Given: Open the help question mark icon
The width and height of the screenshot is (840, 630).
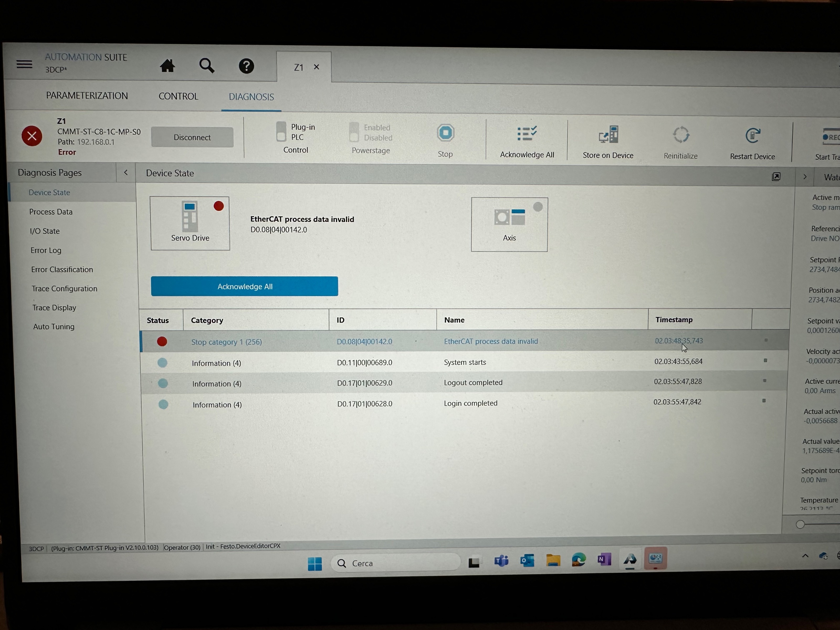Looking at the screenshot, I should [x=246, y=66].
